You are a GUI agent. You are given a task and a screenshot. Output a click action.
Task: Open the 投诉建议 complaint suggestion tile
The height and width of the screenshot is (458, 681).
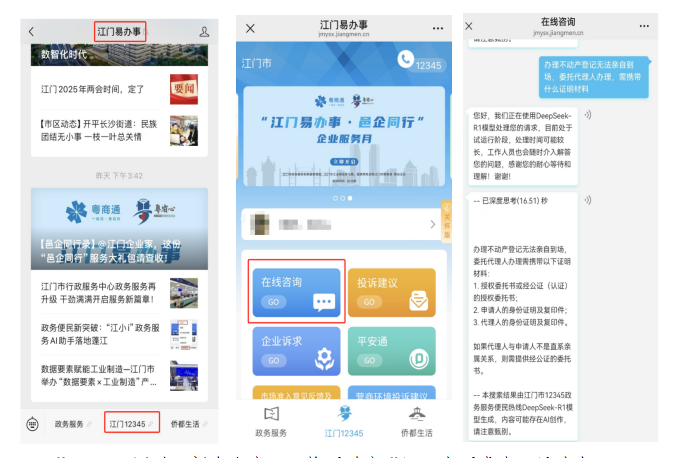pyautogui.click(x=391, y=291)
